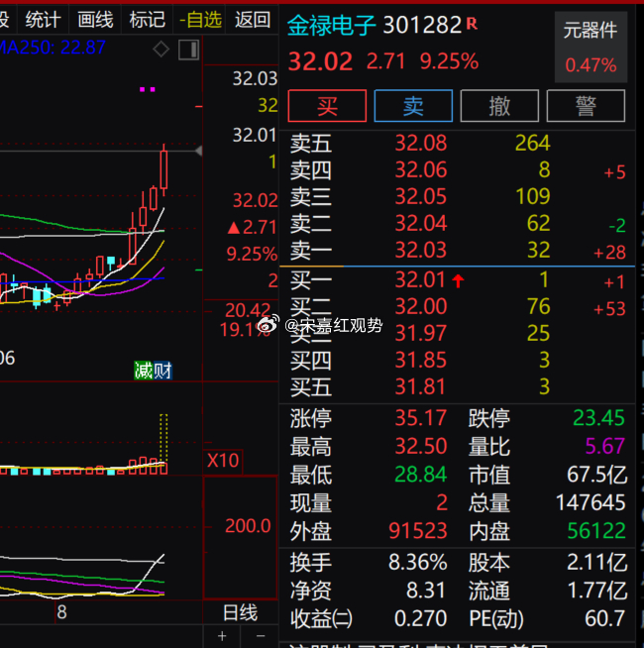This screenshot has width=644, height=648.
Task: Click 卖三 price 32.05
Action: pos(421,196)
